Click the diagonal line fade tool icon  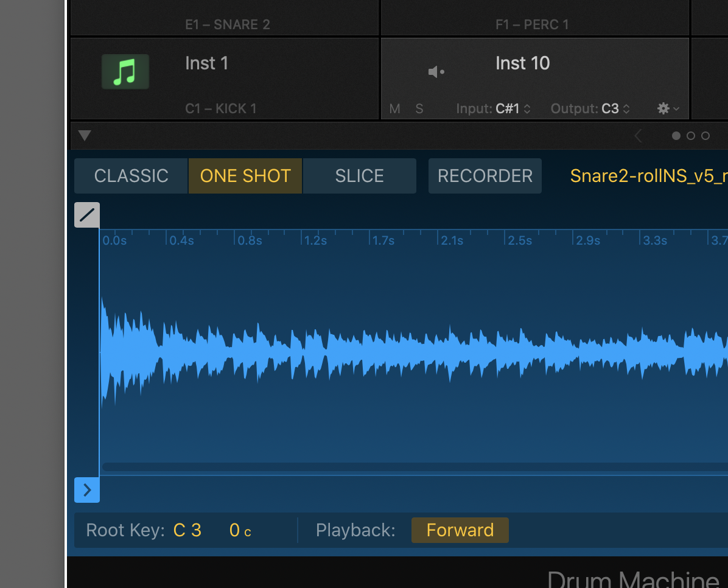pos(87,215)
